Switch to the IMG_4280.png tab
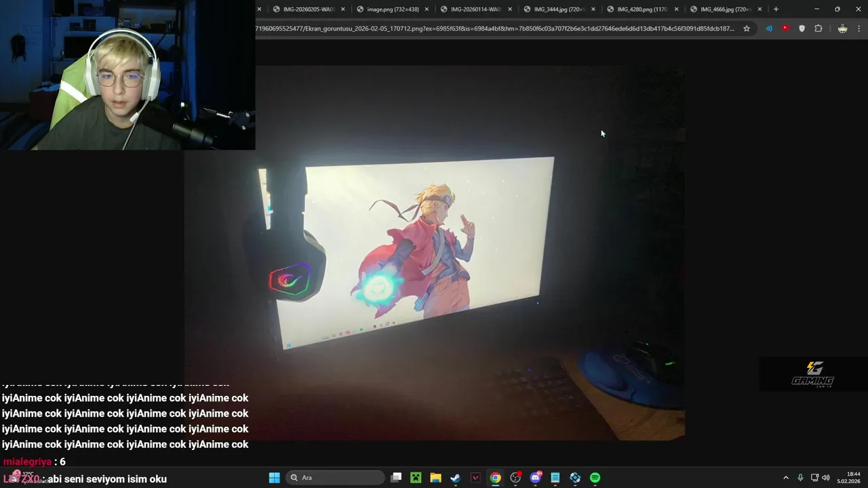Screen dimensions: 868x488 coord(642,9)
